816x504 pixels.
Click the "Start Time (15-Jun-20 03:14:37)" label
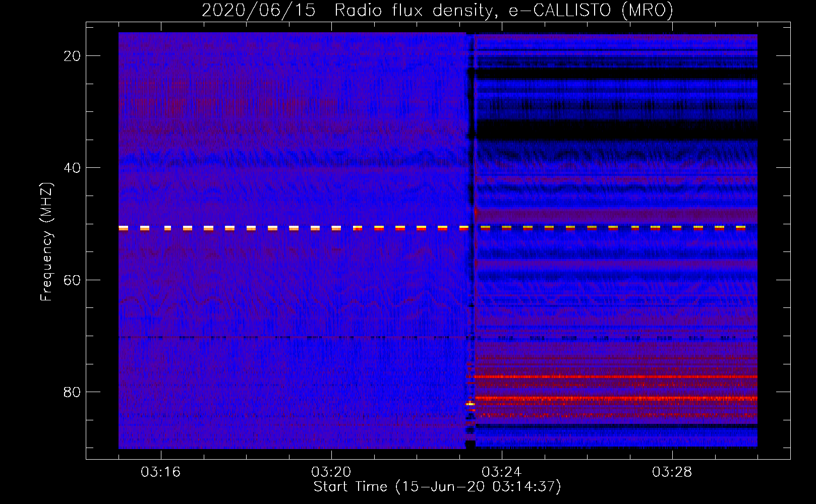437,487
